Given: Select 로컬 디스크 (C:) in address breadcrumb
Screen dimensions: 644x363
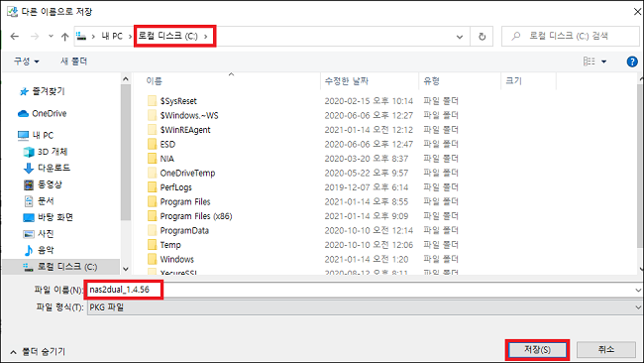Looking at the screenshot, I should click(167, 36).
